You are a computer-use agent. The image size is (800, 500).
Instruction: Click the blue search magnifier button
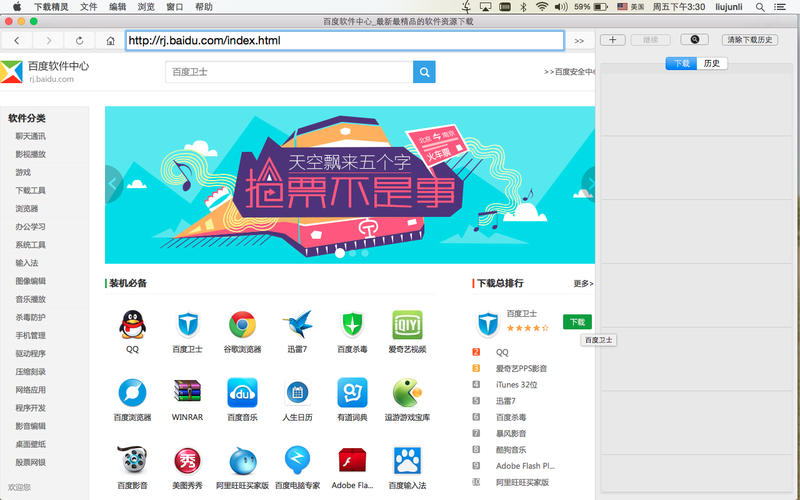[x=424, y=72]
